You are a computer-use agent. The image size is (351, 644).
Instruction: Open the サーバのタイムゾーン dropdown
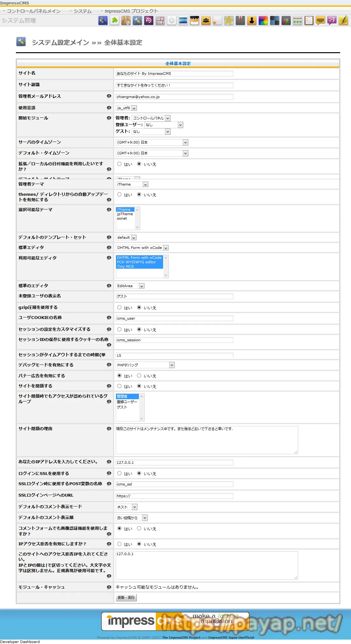click(x=152, y=142)
